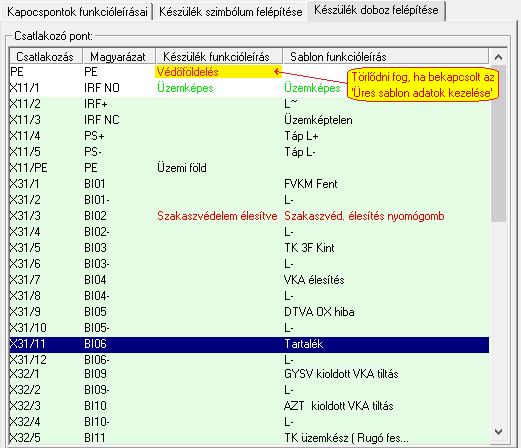Select row X11/PE Üzemi föld
Viewport: 521px width, 448px height.
(249, 168)
